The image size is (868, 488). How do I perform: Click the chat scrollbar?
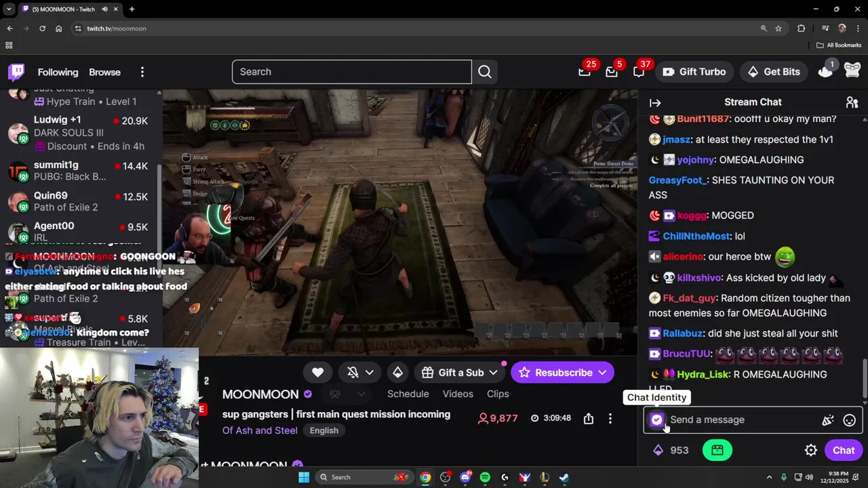[864, 378]
